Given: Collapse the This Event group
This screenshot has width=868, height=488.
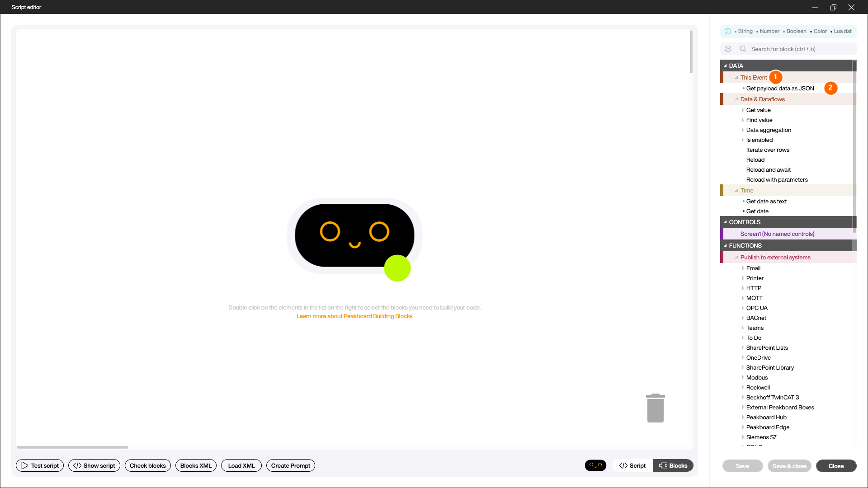Looking at the screenshot, I should point(736,78).
